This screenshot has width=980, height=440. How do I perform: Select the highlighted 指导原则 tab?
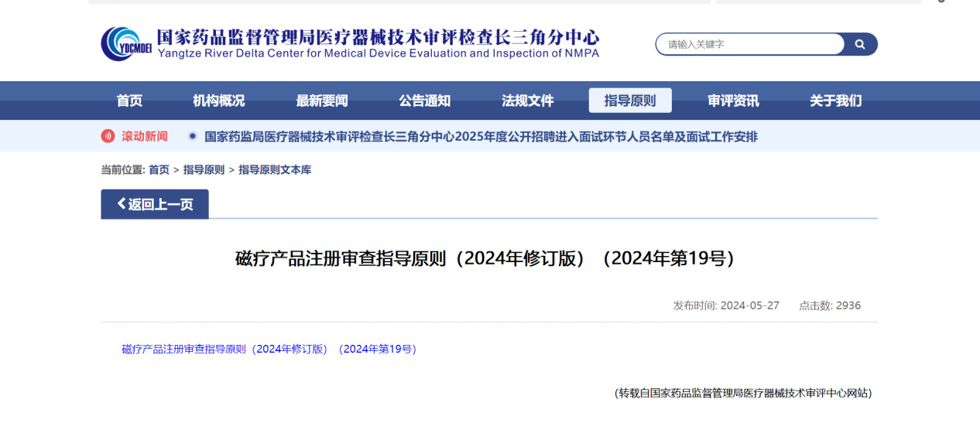(630, 101)
